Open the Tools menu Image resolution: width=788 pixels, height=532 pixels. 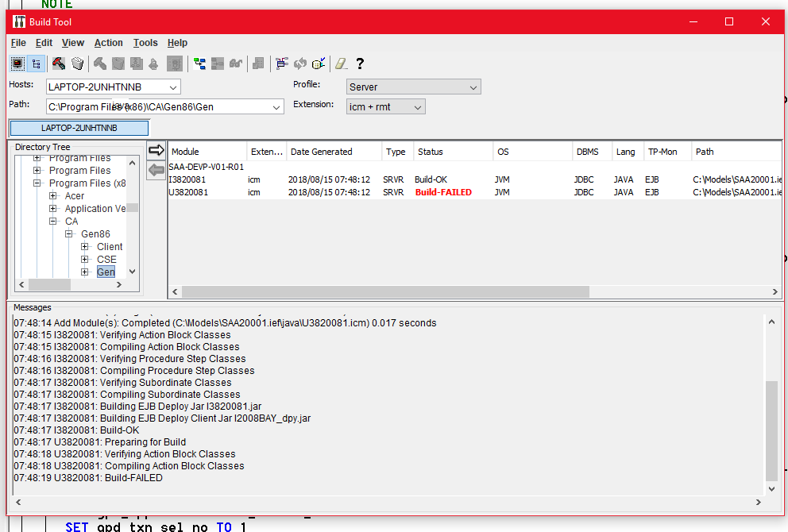(145, 43)
